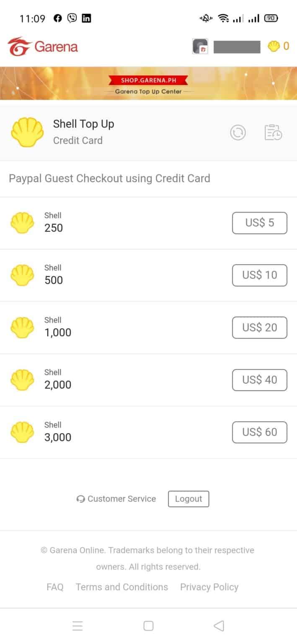The width and height of the screenshot is (297, 644).
Task: Click the Customer Service chat icon
Action: pyautogui.click(x=80, y=499)
